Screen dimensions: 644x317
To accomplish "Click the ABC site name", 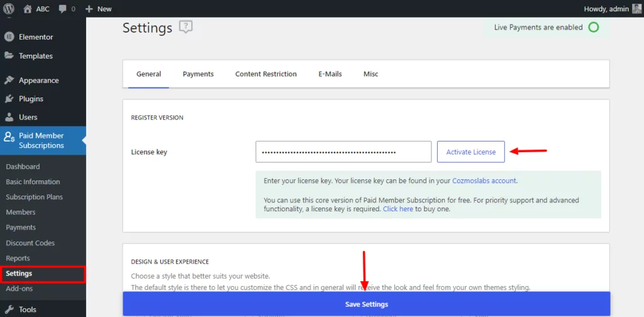I will pyautogui.click(x=43, y=9).
